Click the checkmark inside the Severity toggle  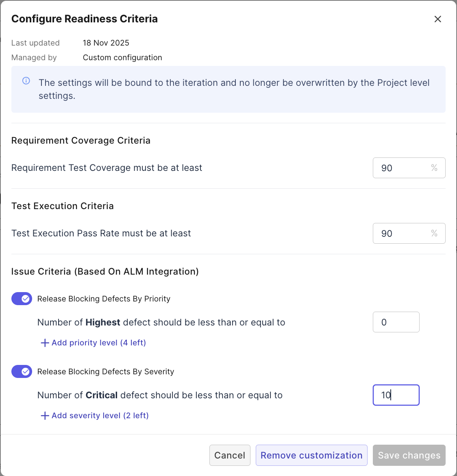point(25,371)
